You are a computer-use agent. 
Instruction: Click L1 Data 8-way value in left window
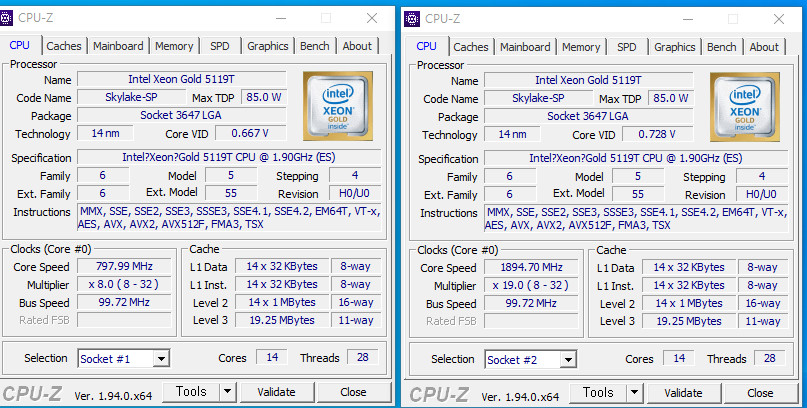(x=356, y=267)
